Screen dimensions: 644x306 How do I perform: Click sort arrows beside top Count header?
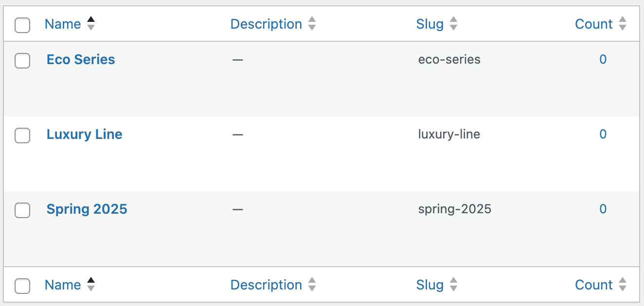click(x=623, y=24)
